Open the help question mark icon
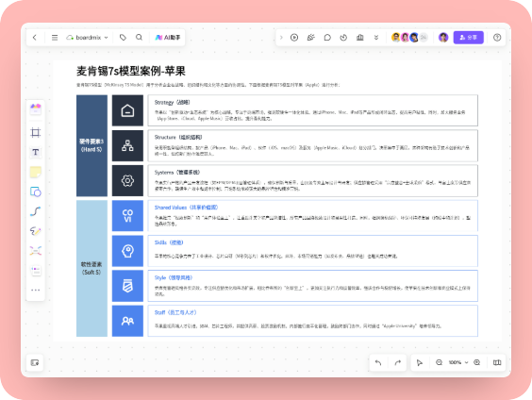 (497, 38)
